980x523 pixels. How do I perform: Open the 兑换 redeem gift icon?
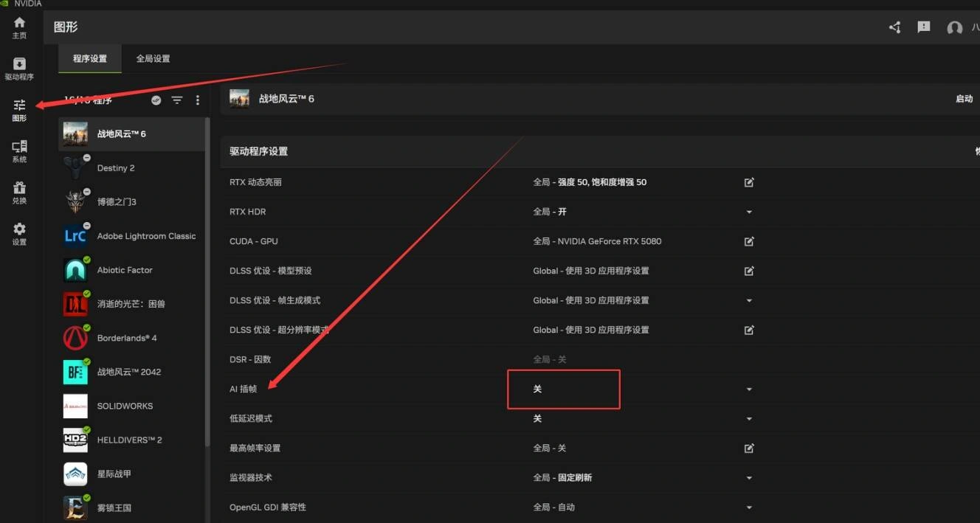coord(19,193)
